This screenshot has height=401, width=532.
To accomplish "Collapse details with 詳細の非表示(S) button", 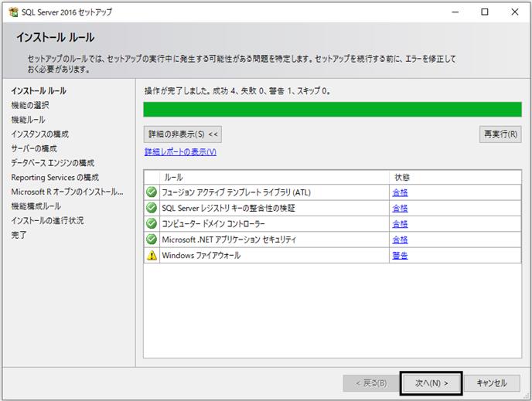I will pos(182,134).
